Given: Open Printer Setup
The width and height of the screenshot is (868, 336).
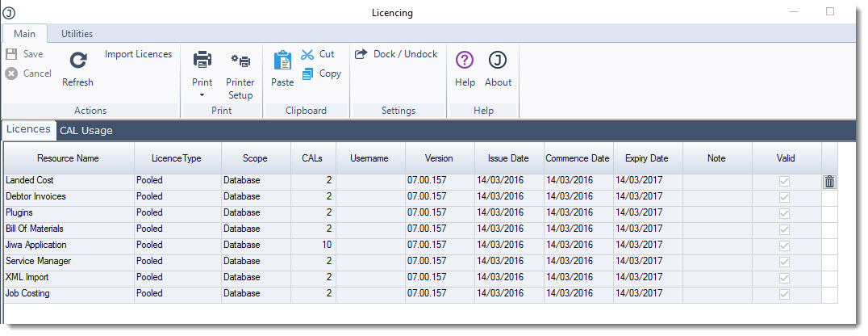Looking at the screenshot, I should coord(240,74).
